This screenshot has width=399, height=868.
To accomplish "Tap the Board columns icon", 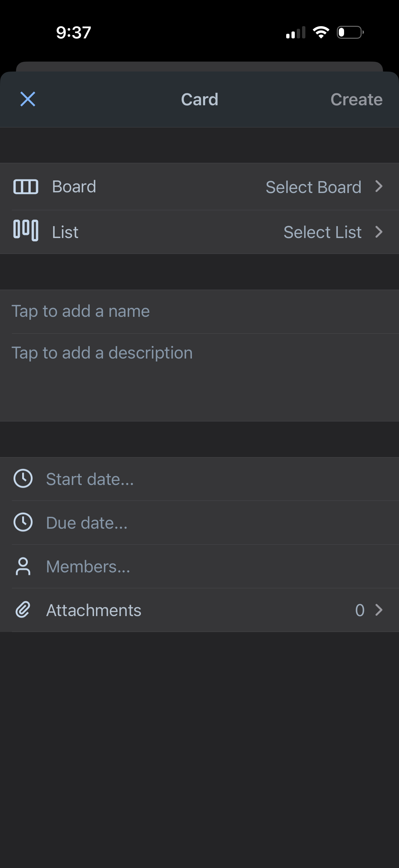I will [25, 187].
